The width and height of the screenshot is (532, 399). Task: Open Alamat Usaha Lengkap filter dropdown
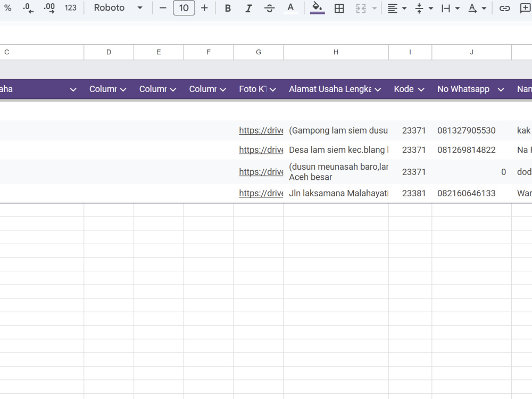tap(378, 89)
